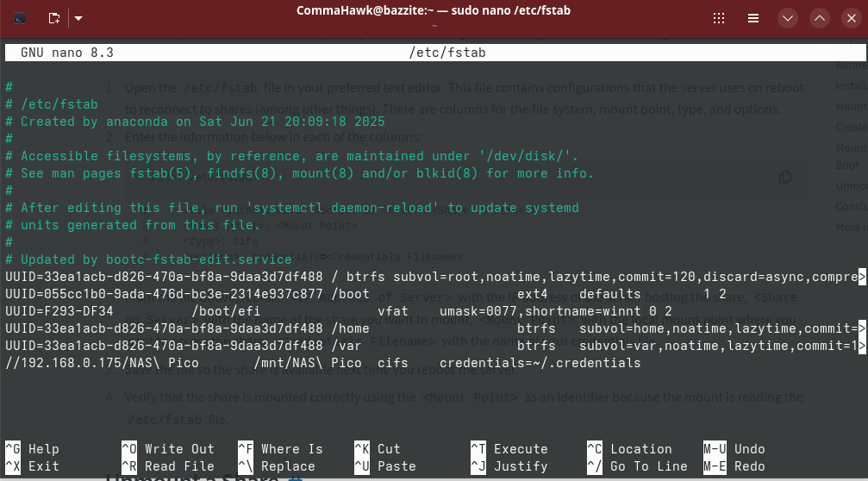
Task: Click the ^T Execute shortcut
Action: point(509,449)
